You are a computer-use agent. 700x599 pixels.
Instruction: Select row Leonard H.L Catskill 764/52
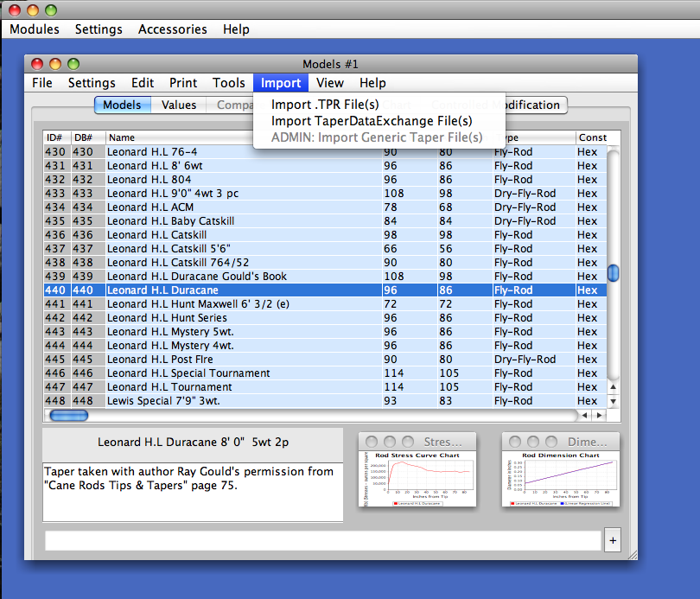coord(325,263)
